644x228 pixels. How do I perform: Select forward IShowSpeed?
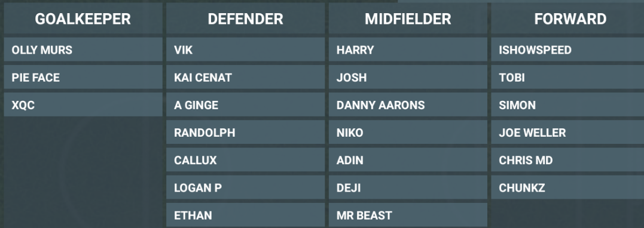pos(567,50)
